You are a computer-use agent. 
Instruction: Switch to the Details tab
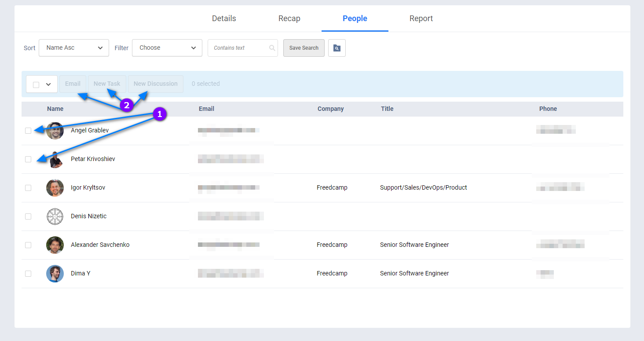click(x=224, y=18)
